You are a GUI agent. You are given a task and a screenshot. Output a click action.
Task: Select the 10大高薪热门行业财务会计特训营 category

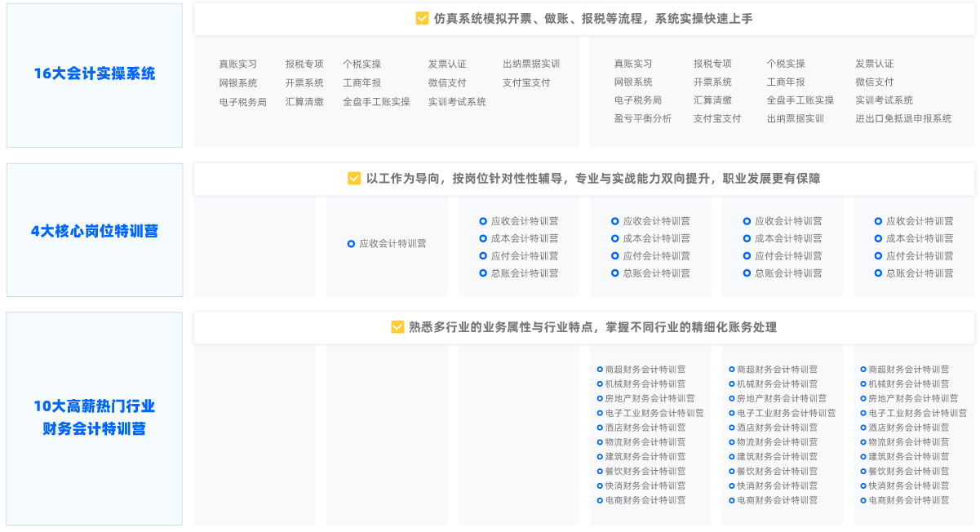pyautogui.click(x=95, y=417)
